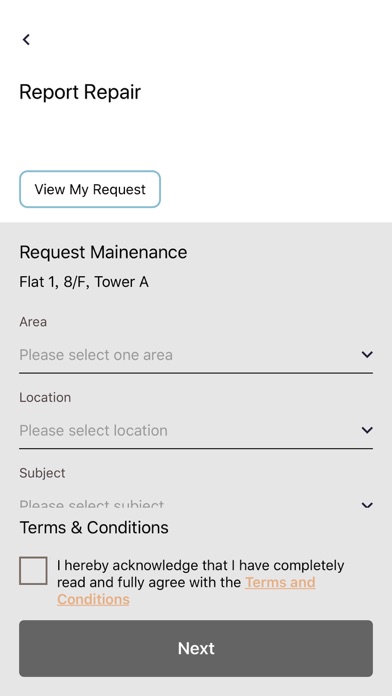Image resolution: width=392 pixels, height=696 pixels.
Task: Click the 'I hereby acknowledge' statement text
Action: 201,582
